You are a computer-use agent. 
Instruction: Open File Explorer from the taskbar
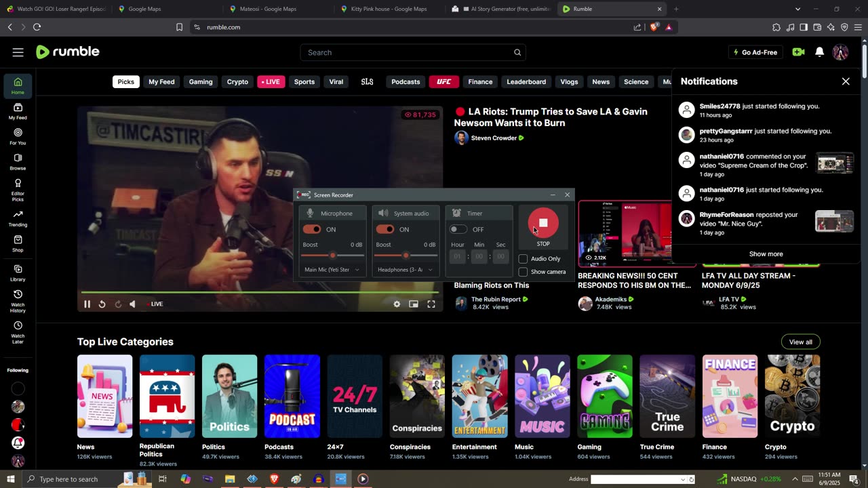[x=230, y=479]
